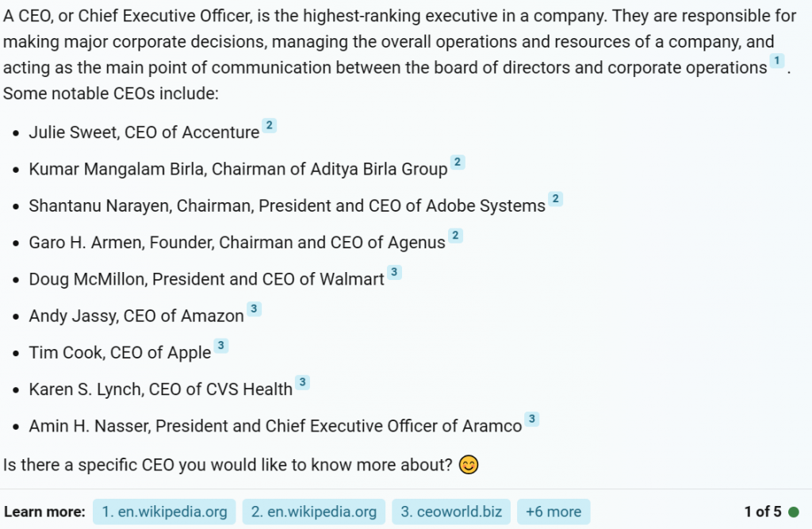Open the first en.wikipedia.org source chip
The height and width of the screenshot is (529, 812).
click(163, 512)
